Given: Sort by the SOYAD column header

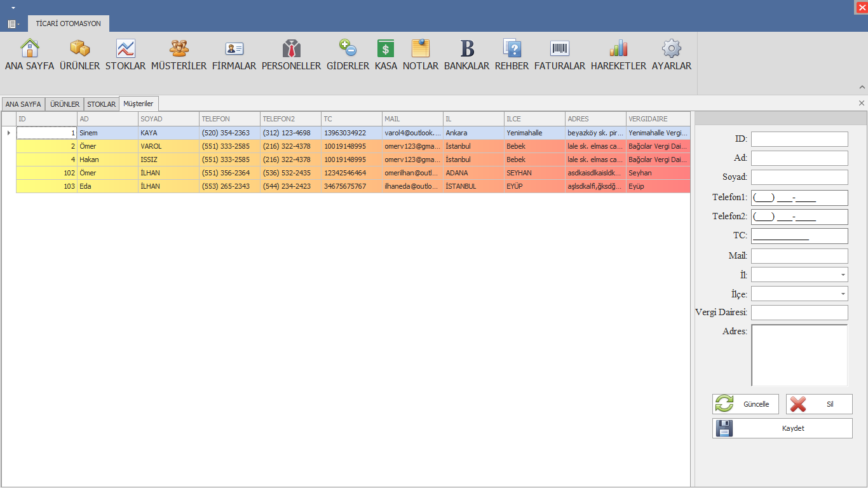Looking at the screenshot, I should (x=168, y=119).
